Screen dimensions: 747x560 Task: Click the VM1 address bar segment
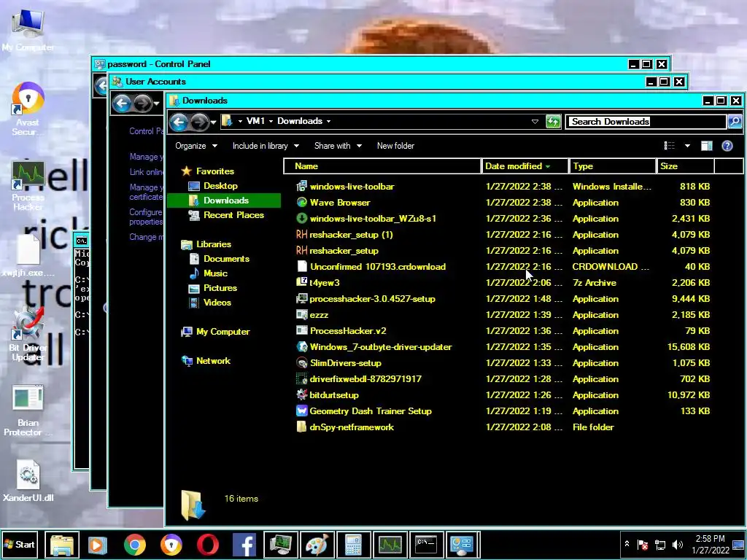coord(255,122)
